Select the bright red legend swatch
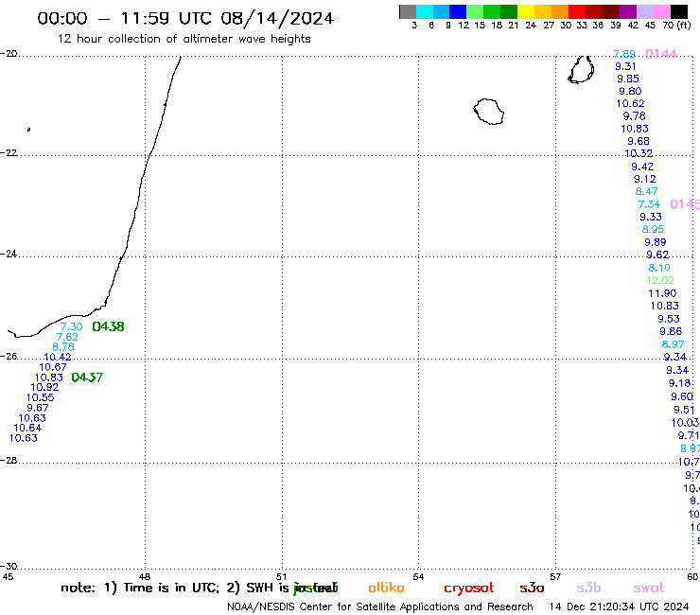Image resolution: width=700 pixels, height=615 pixels. [x=577, y=11]
